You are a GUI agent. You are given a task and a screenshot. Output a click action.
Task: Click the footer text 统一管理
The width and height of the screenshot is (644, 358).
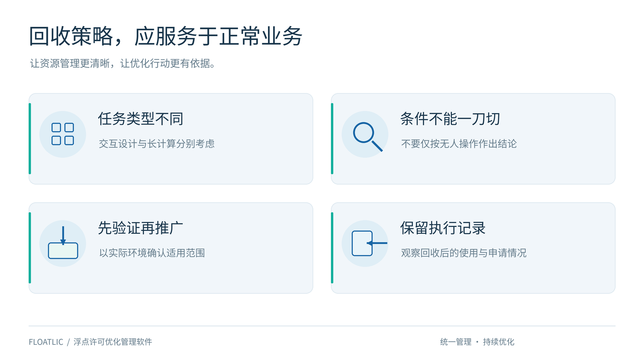pos(456,342)
